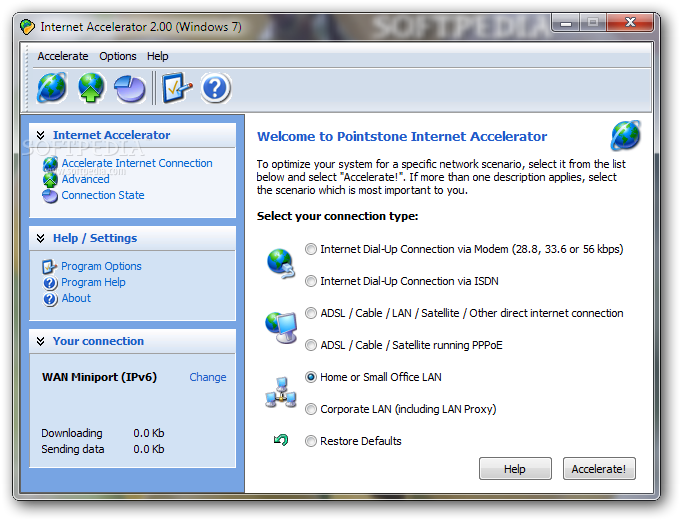Open the Advanced link in sidebar

tap(86, 179)
